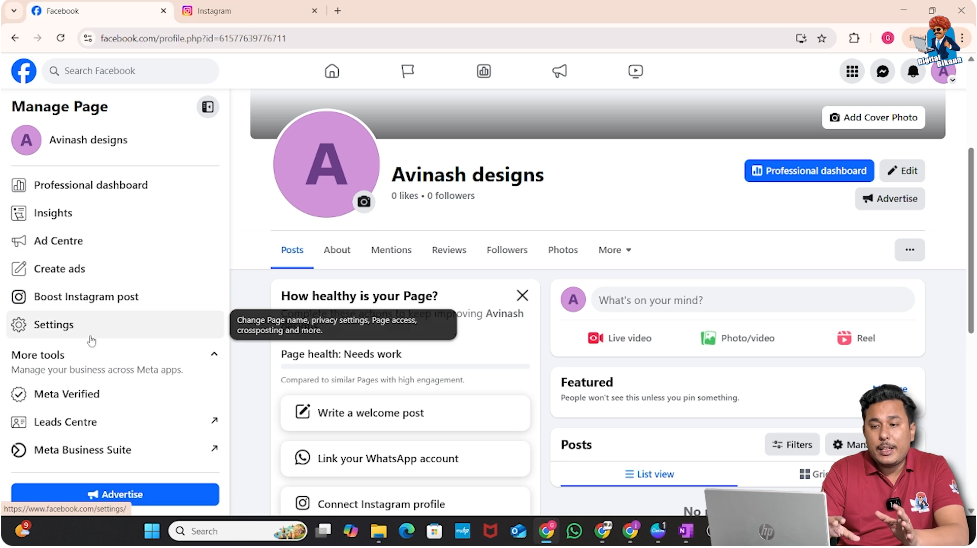Start a Live video post
This screenshot has width=977, height=548.
click(619, 339)
